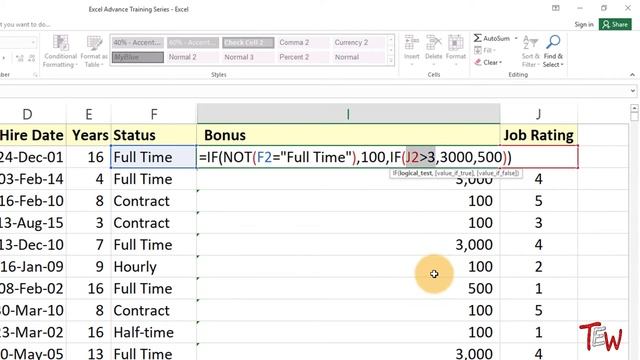
Task: Open Find & Select magnifier
Action: click(553, 51)
